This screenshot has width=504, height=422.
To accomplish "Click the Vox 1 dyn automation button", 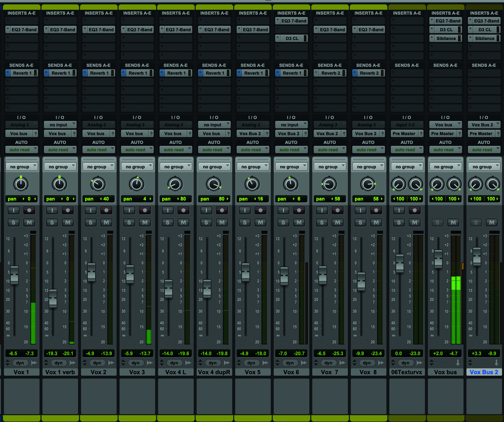I will [x=20, y=363].
